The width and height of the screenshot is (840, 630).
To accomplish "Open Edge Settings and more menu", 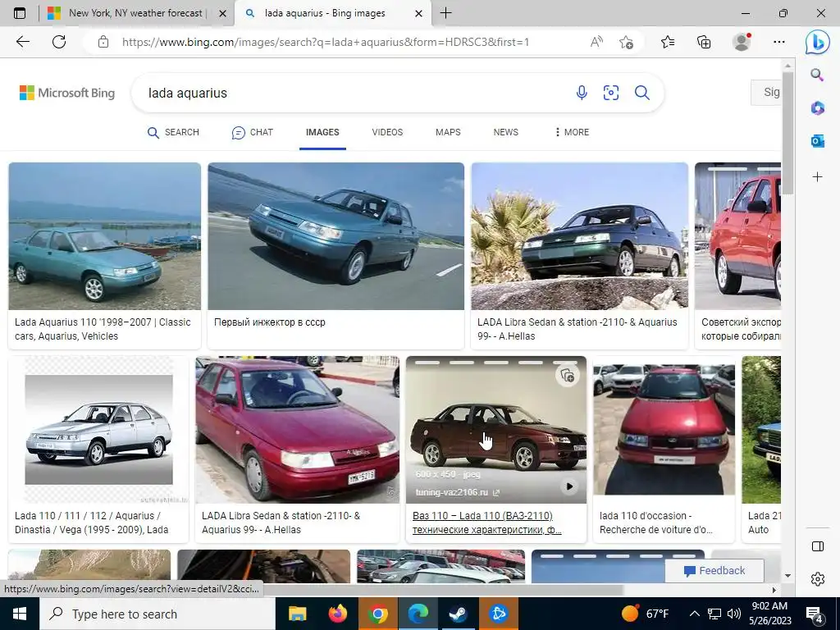I will (x=779, y=42).
